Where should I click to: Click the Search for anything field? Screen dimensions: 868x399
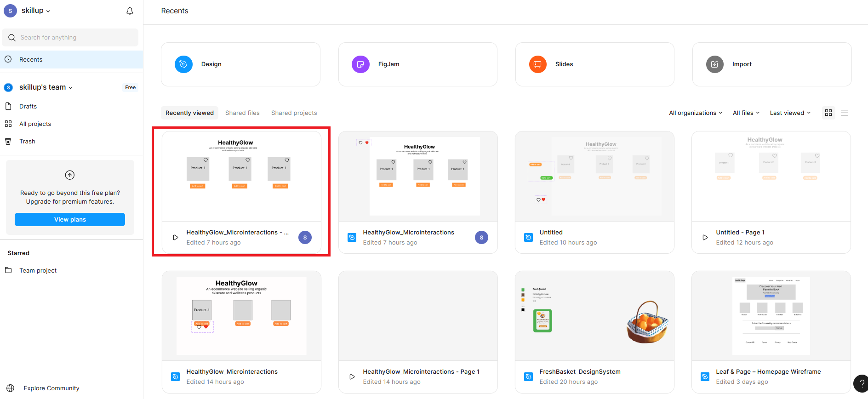(76, 38)
